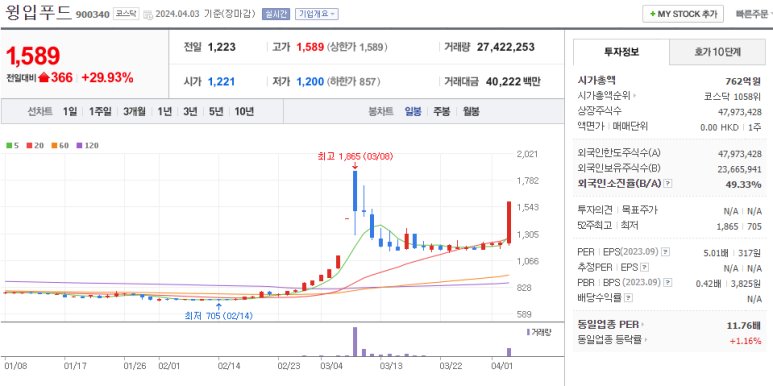Click the 전일 value 1,223
773x386 pixels.
tap(222, 47)
